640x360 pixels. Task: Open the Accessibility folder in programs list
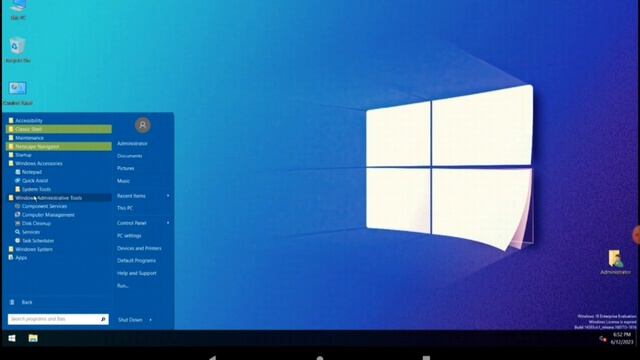[58, 121]
